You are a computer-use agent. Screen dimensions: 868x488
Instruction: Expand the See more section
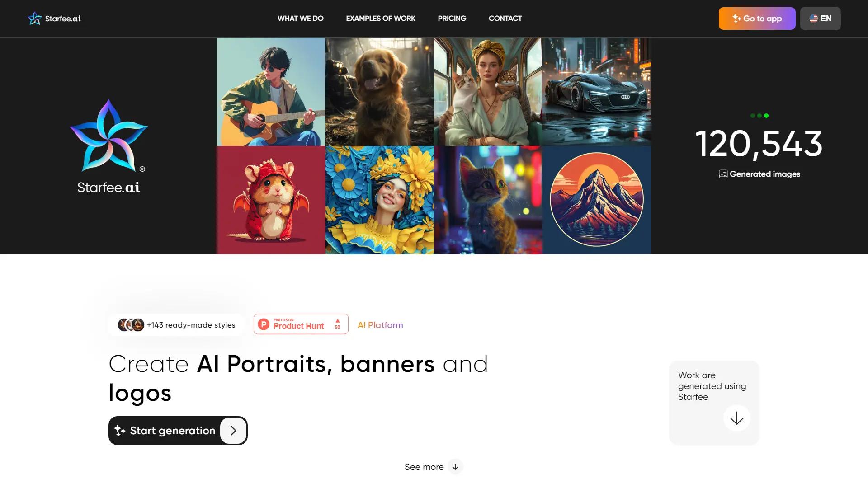[424, 467]
